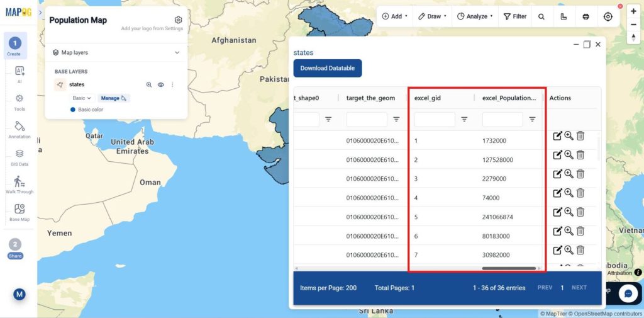Zoom out on the map
The width and height of the screenshot is (644, 318).
pos(633,25)
